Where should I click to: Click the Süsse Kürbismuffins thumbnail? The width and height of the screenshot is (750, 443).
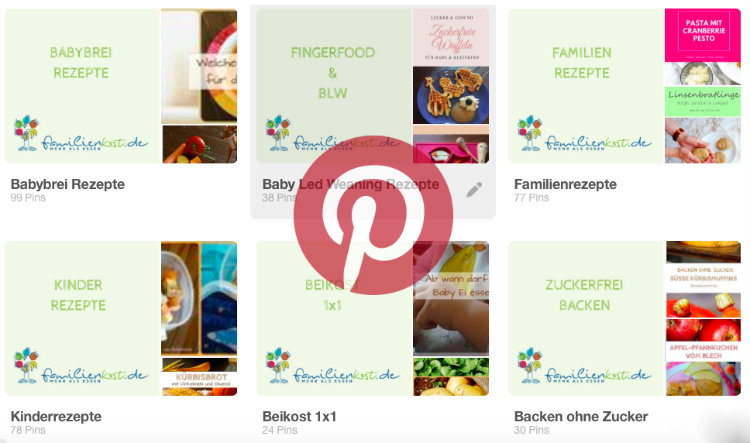[703, 277]
